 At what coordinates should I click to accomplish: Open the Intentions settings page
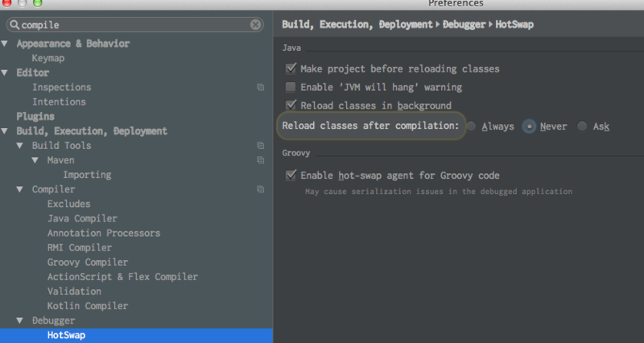pos(59,101)
